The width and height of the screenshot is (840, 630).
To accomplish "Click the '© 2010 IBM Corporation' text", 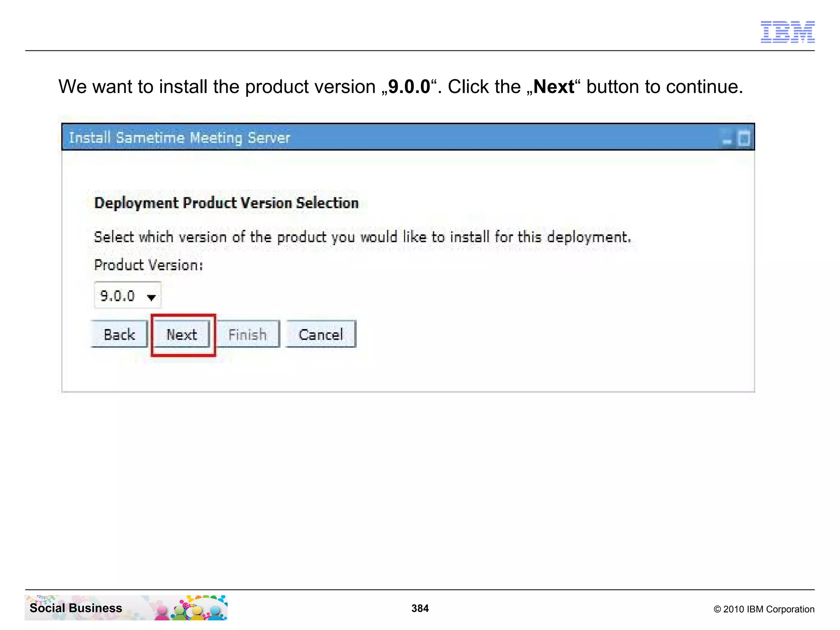I will (x=764, y=609).
